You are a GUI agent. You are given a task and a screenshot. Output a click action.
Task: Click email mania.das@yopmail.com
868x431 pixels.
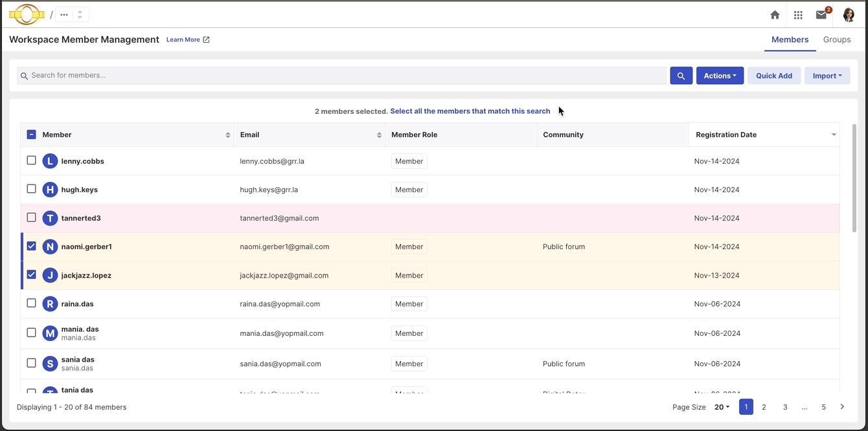click(x=282, y=333)
